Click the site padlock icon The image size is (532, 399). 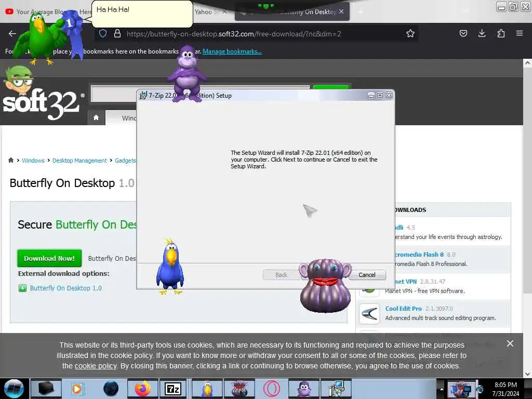pyautogui.click(x=117, y=34)
